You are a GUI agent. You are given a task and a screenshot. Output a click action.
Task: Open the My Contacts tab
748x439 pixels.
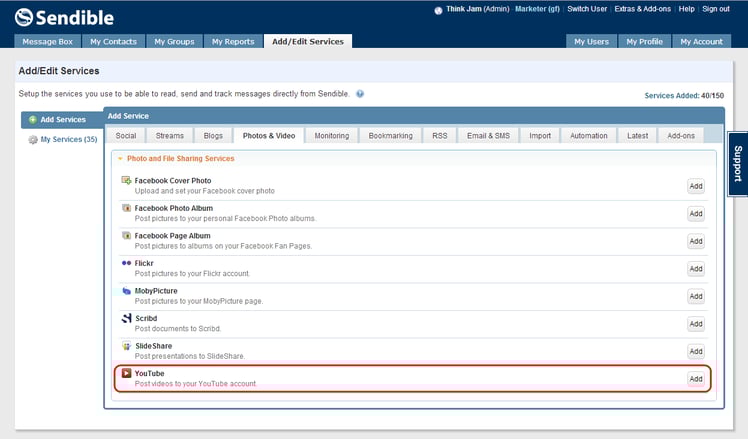114,42
